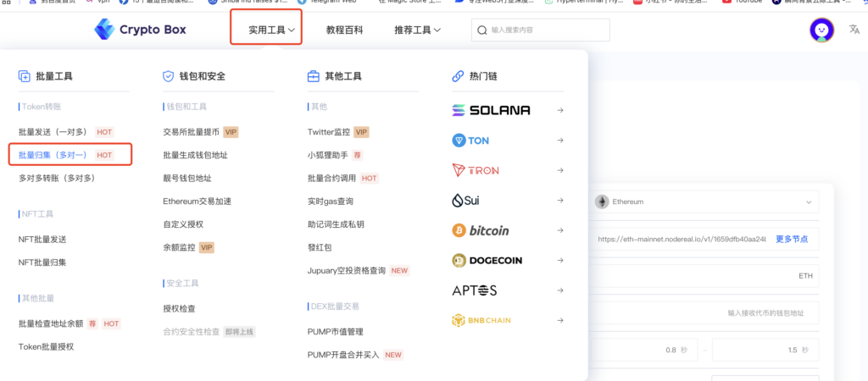Screen dimensions: 868x381
Task: Open the TON chain logo
Action: [470, 141]
